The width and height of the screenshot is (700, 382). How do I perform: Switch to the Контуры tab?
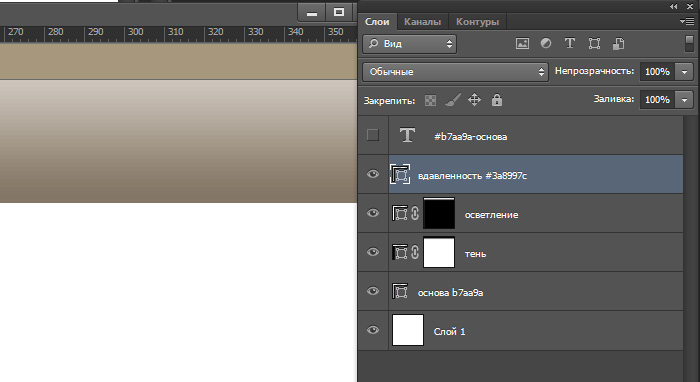pos(477,21)
